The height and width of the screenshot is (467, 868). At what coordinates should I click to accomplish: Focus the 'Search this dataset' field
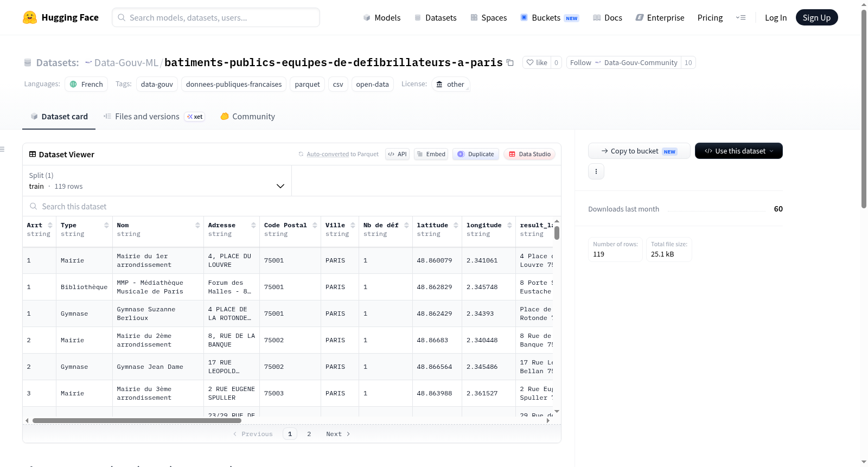click(292, 206)
